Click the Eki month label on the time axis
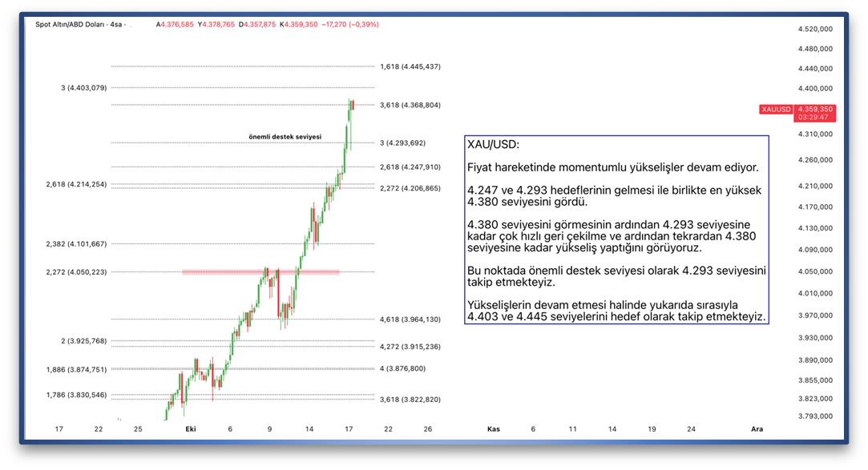 click(x=191, y=429)
